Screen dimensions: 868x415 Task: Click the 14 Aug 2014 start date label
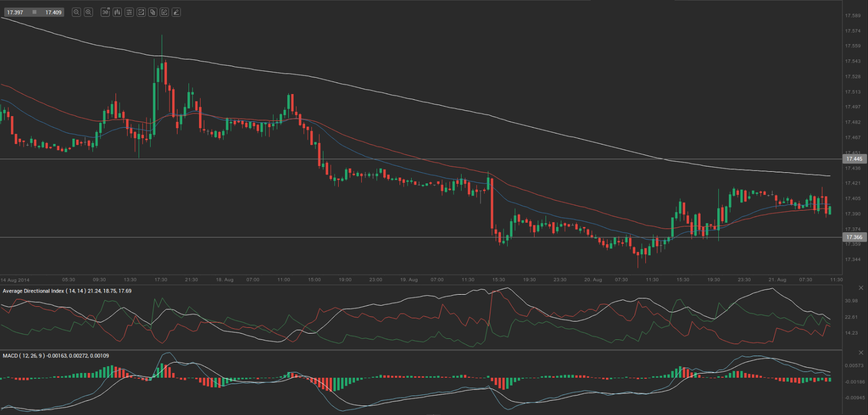pos(15,280)
